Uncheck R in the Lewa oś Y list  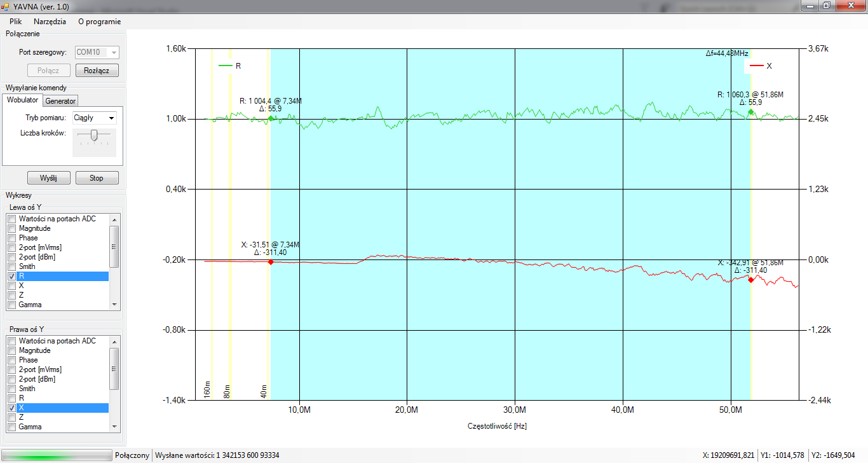[11, 277]
